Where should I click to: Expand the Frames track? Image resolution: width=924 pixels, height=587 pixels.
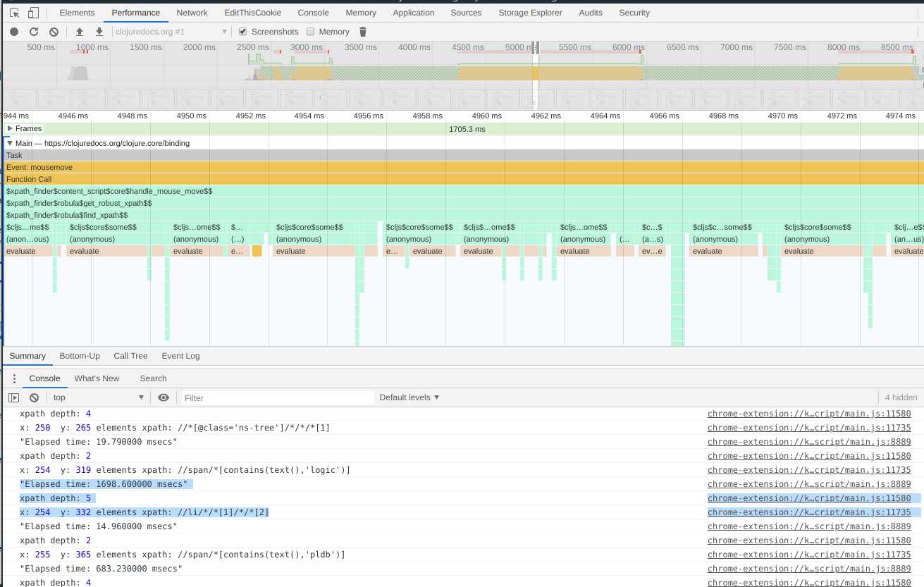tap(10, 128)
